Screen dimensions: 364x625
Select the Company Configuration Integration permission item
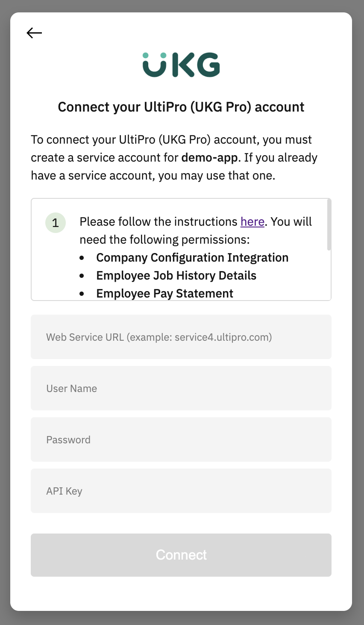tap(192, 257)
